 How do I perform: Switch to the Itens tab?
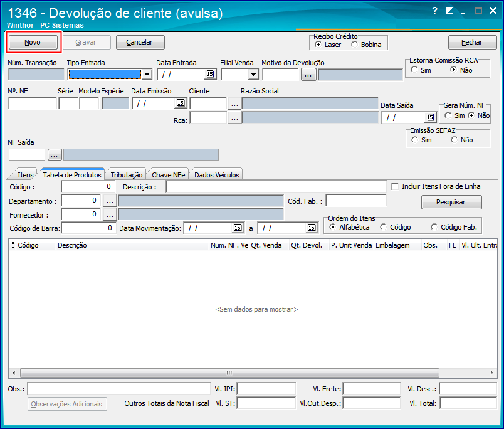click(25, 174)
